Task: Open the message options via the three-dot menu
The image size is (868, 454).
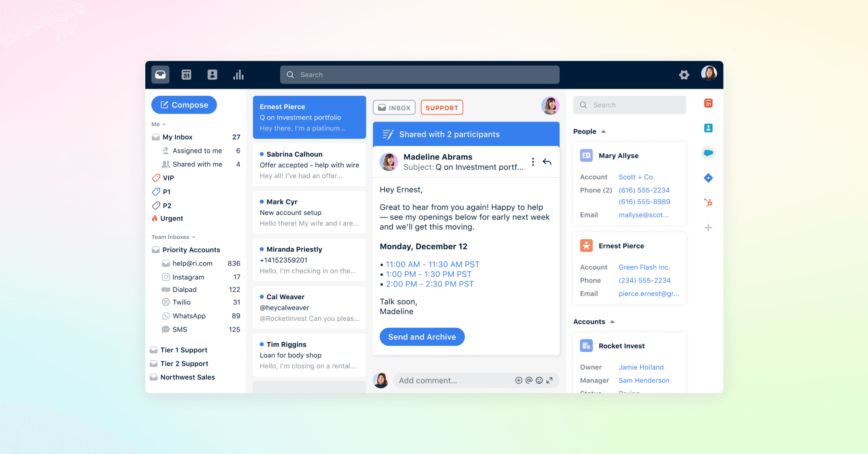Action: [533, 161]
